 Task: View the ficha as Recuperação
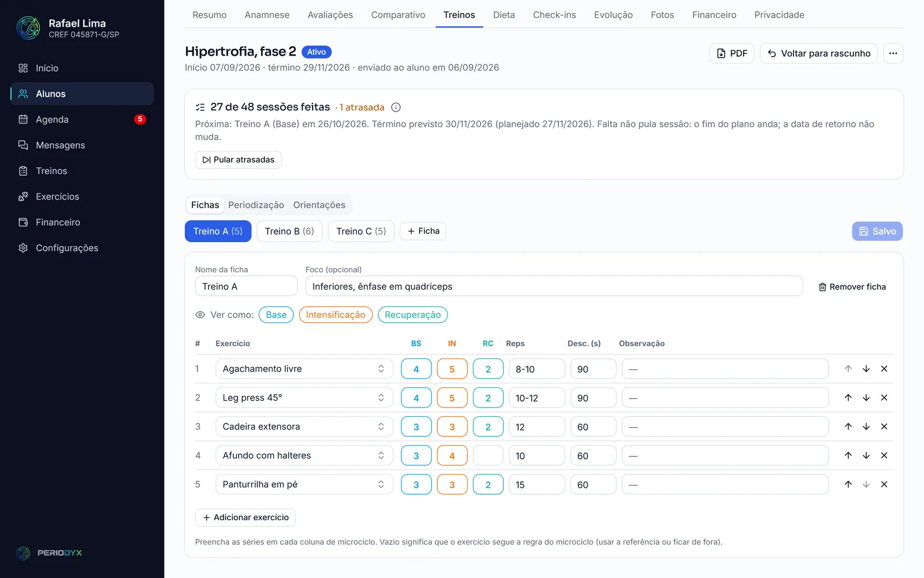[x=412, y=315]
